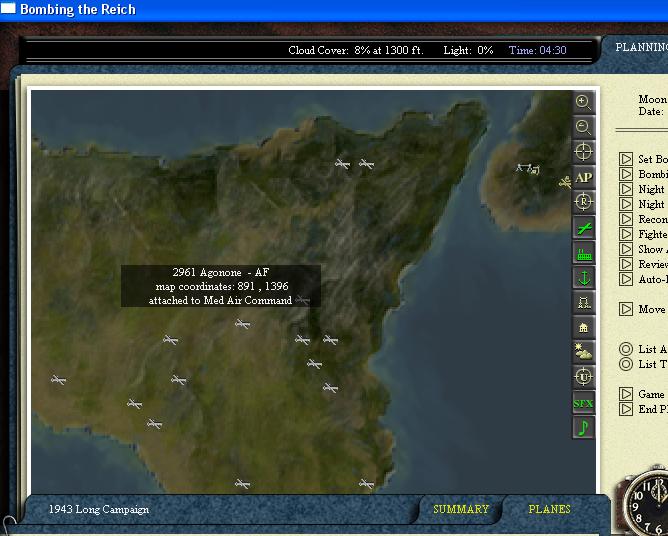Click the Light: 0% readout
Viewport: 668px width, 536px height.
468,50
